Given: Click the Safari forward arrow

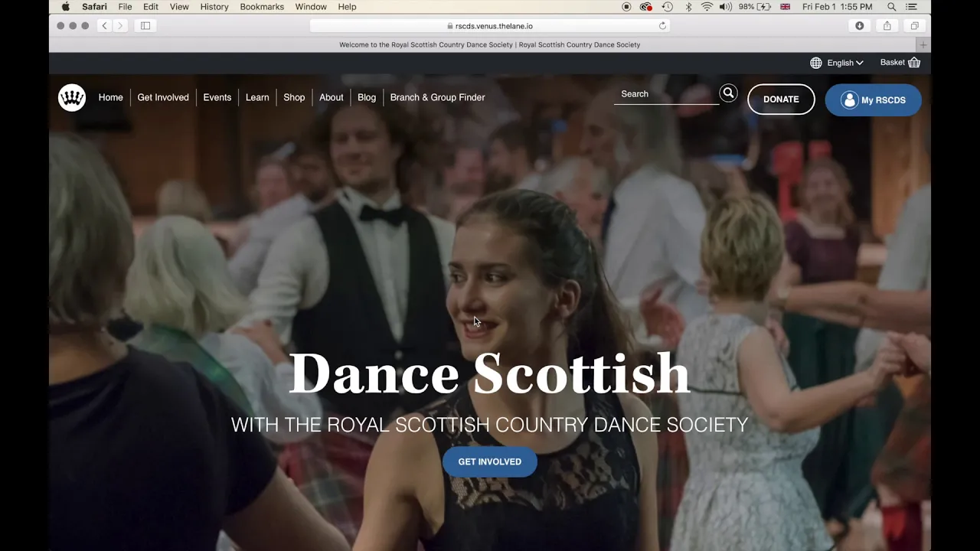Looking at the screenshot, I should (x=119, y=25).
